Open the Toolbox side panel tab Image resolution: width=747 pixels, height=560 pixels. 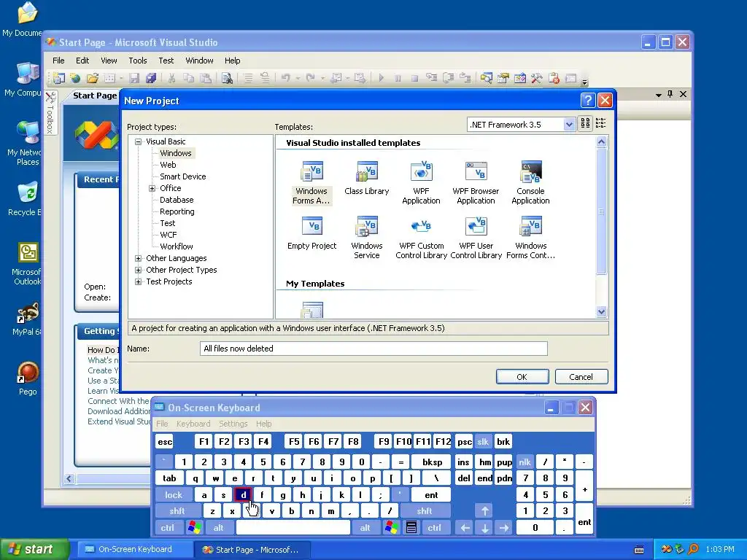click(50, 113)
